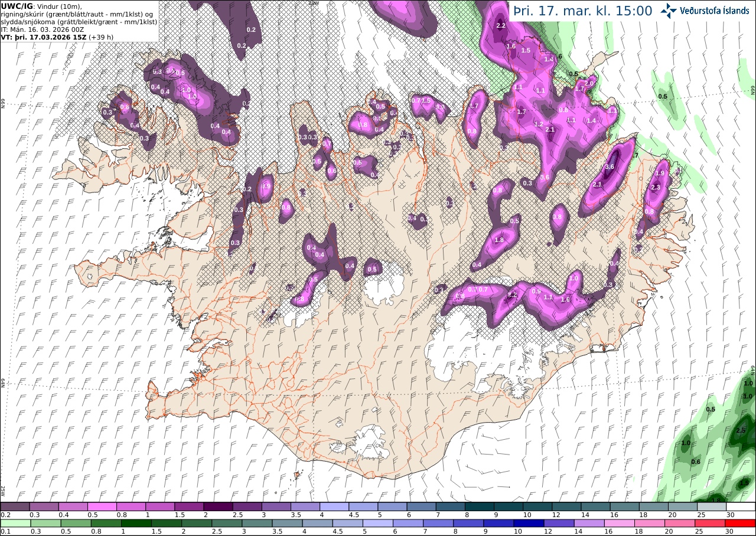Click the 2.3 snowfall value in the east

pyautogui.click(x=655, y=187)
